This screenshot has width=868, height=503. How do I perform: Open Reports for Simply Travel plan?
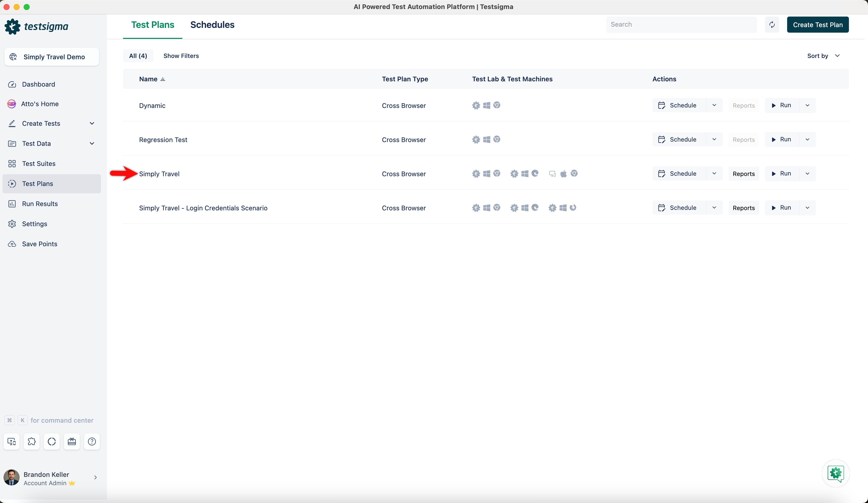[743, 173]
